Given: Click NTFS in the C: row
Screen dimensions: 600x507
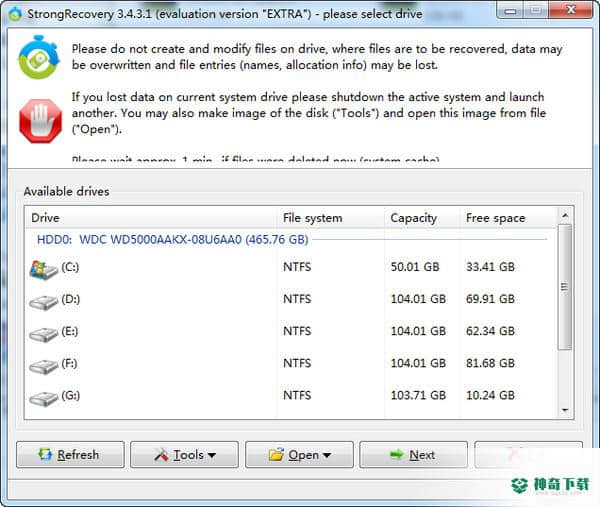Looking at the screenshot, I should [x=297, y=267].
